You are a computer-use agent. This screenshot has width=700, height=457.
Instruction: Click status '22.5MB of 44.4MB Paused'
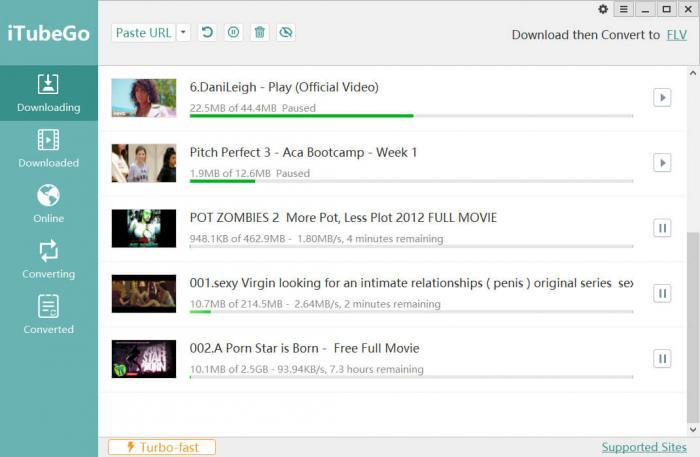pos(253,108)
